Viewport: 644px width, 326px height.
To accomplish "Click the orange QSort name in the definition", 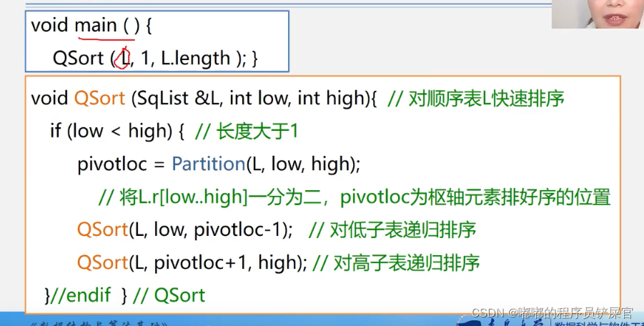I will (x=99, y=99).
